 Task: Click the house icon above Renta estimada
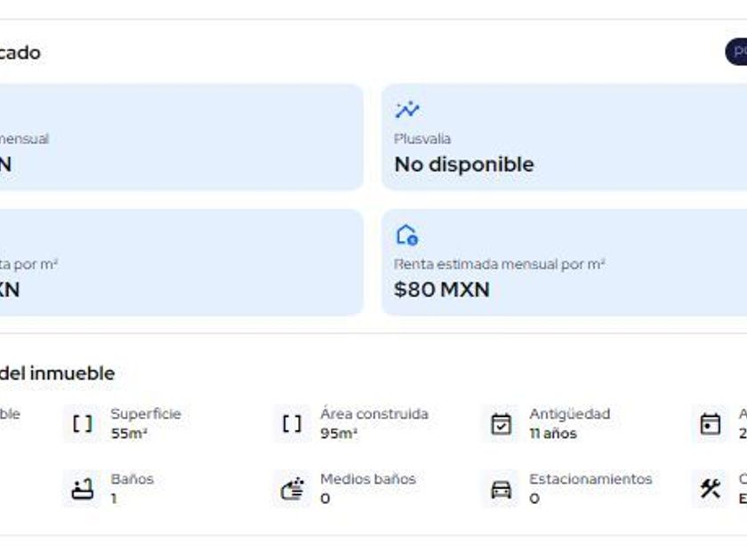[406, 236]
